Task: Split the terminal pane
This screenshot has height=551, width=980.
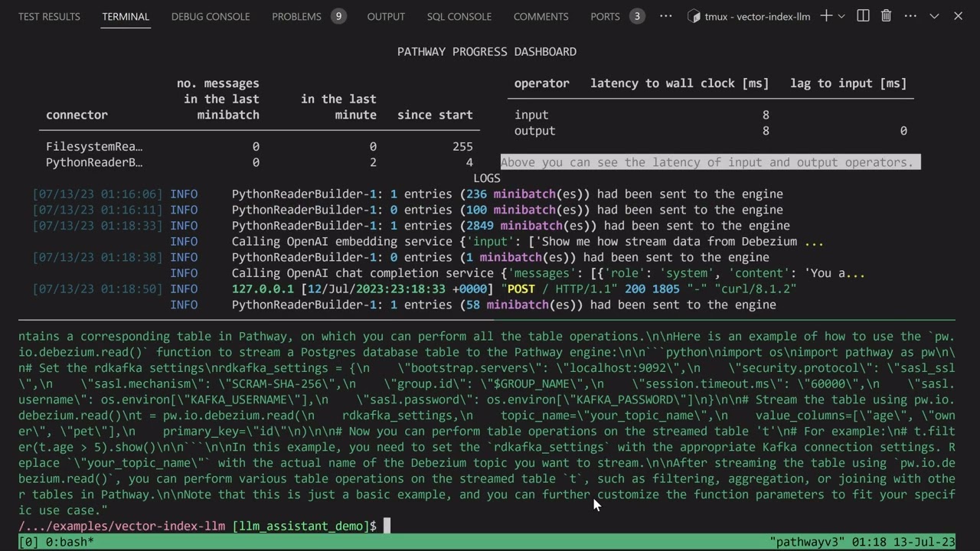Action: pos(863,16)
